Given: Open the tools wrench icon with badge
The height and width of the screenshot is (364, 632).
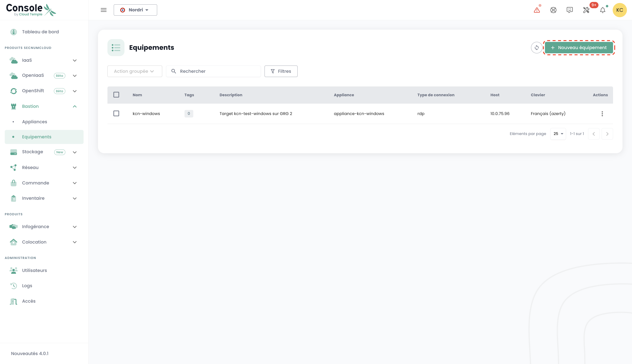Looking at the screenshot, I should [586, 10].
